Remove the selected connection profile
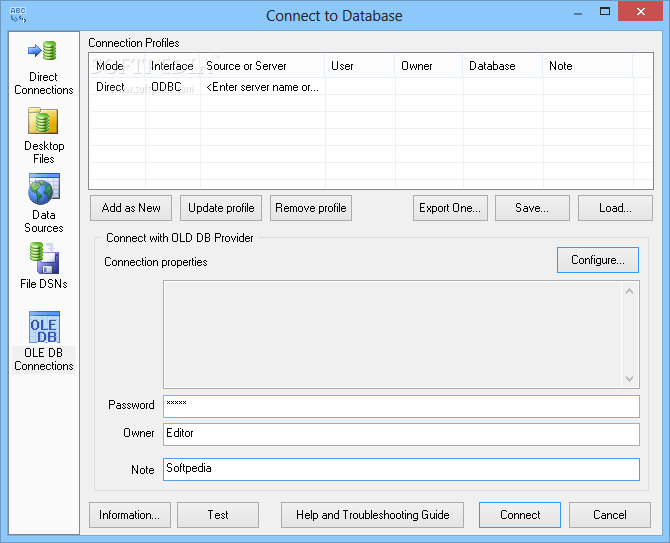Image resolution: width=670 pixels, height=543 pixels. pos(311,208)
